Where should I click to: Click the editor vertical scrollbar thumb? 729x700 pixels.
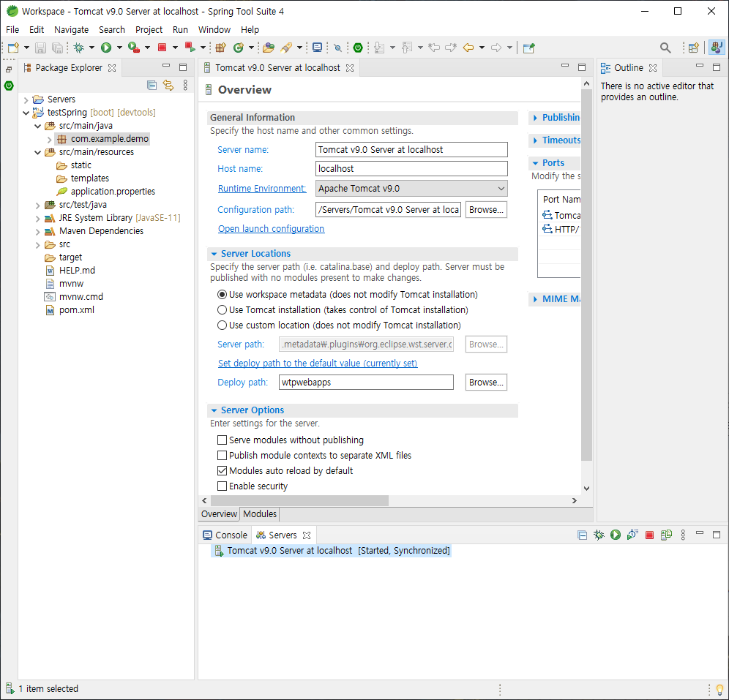click(x=586, y=274)
